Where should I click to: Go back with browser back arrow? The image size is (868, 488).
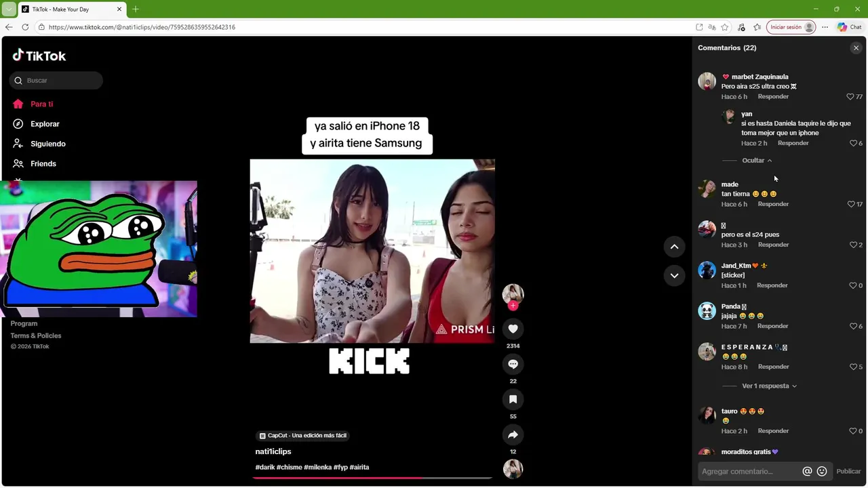(9, 27)
